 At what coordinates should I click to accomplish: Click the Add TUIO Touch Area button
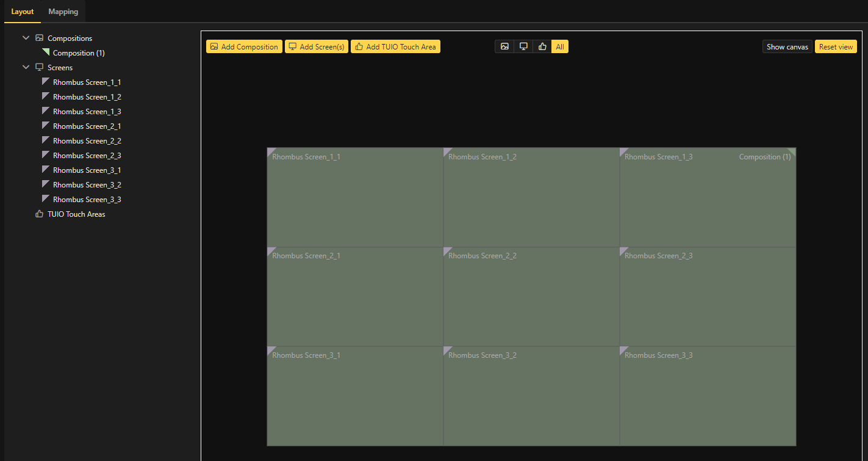coord(395,47)
